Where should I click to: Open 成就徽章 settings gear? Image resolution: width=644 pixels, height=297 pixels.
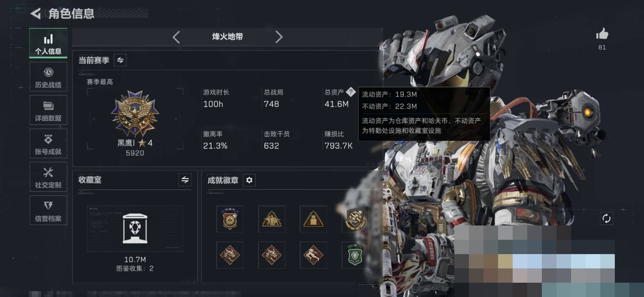point(249,180)
